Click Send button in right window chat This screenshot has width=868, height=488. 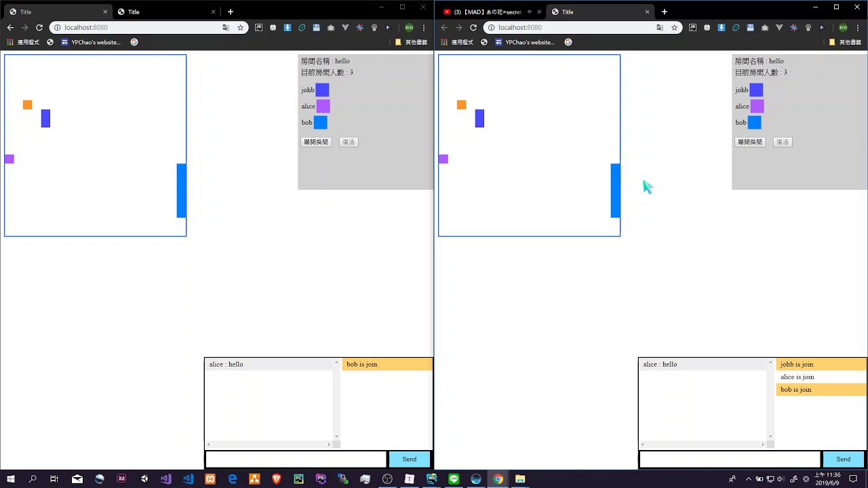click(844, 460)
